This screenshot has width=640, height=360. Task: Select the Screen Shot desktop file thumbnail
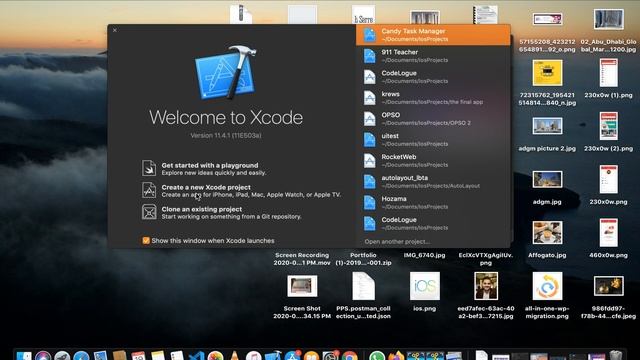tap(302, 286)
